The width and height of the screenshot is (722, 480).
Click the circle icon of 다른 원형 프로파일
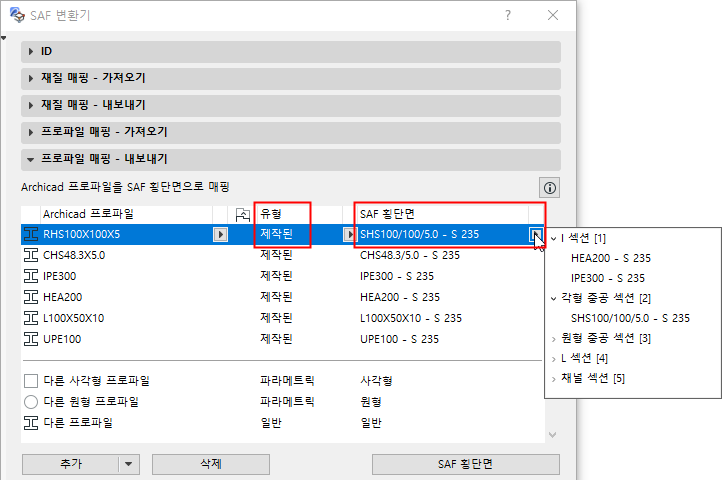[x=31, y=402]
